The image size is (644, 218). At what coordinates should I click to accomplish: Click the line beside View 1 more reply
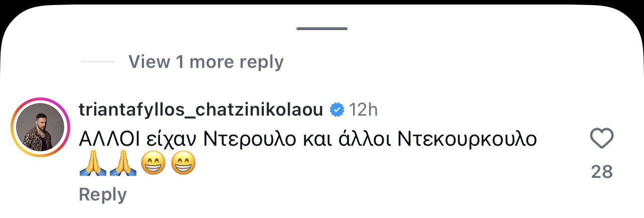tap(97, 62)
